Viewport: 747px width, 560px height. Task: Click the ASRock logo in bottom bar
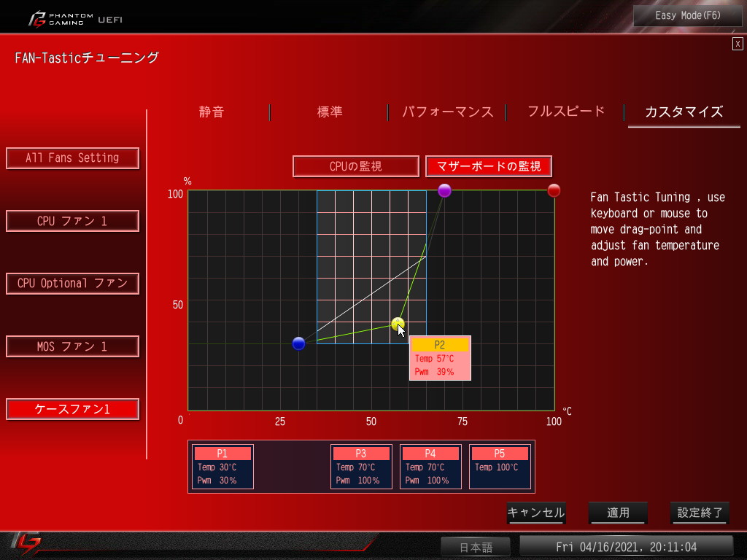coord(26,544)
